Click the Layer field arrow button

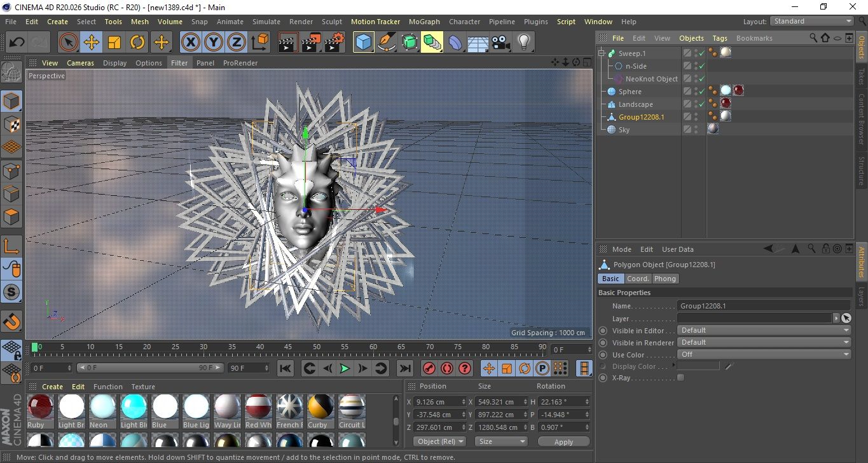[x=836, y=318]
